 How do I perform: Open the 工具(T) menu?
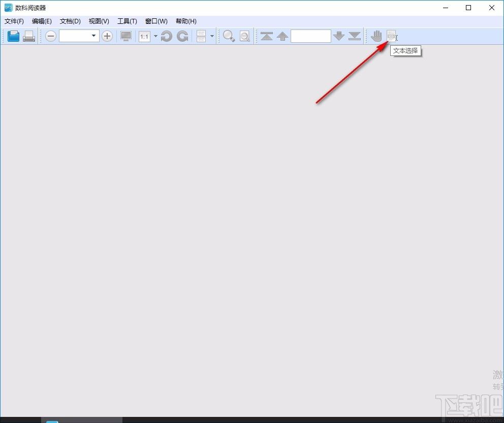127,21
